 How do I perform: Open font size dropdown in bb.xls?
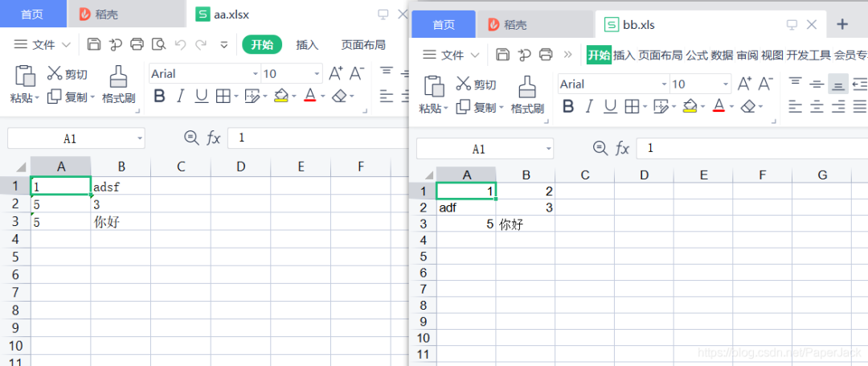726,84
